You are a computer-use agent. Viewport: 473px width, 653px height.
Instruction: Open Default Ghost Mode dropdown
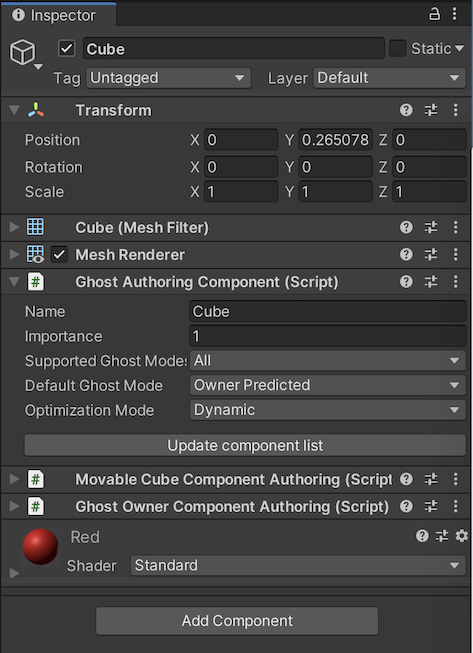[328, 385]
